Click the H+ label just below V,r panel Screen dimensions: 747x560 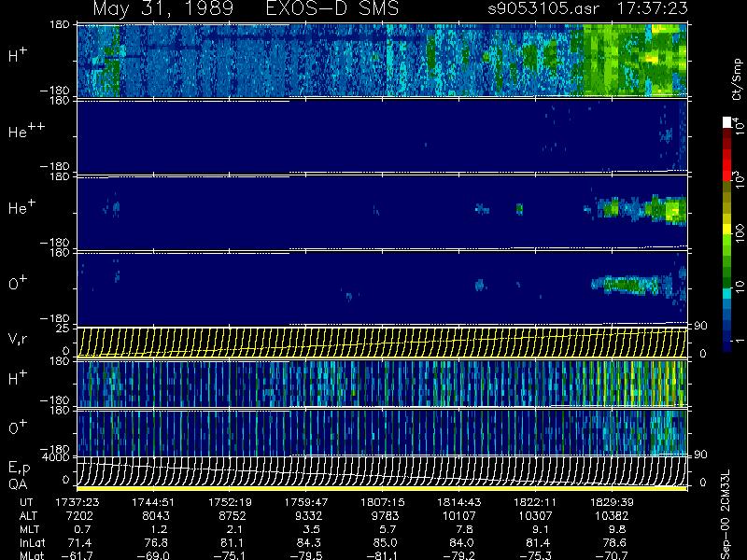18,379
